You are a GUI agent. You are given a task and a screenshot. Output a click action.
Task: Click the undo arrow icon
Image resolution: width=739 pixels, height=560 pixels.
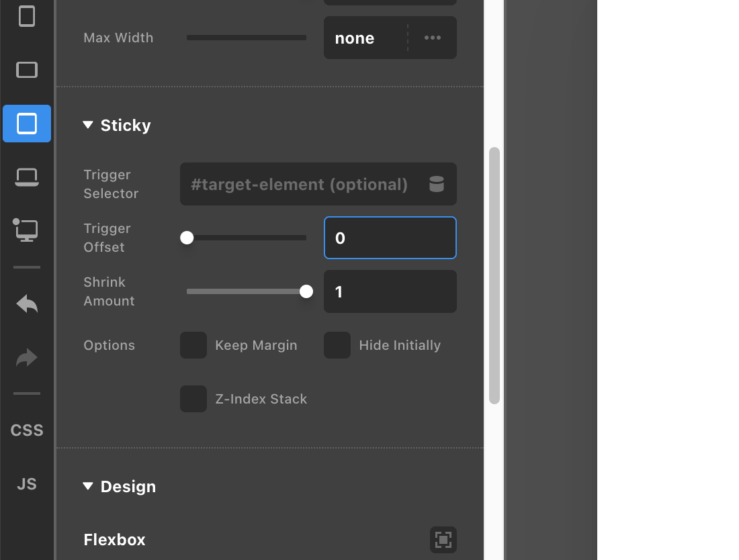coord(27,304)
